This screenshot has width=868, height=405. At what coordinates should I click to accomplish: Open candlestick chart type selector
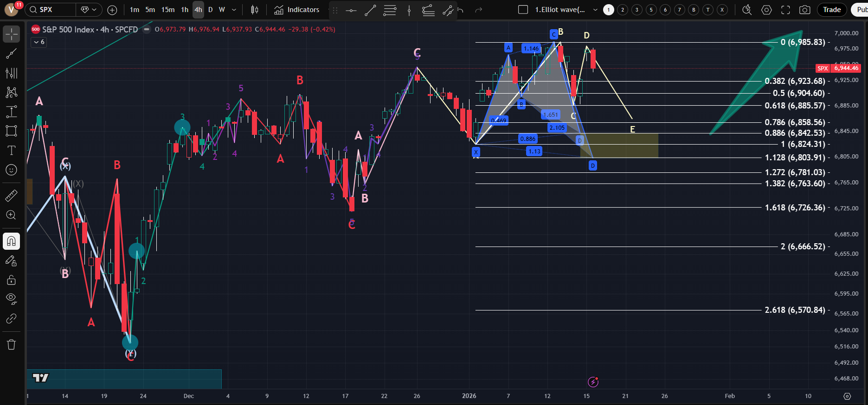coord(254,10)
